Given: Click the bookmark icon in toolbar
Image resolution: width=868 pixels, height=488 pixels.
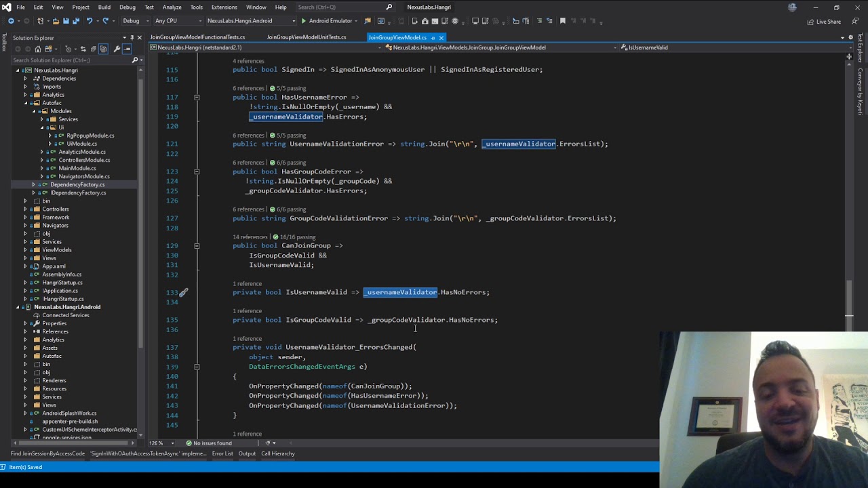Looking at the screenshot, I should point(562,21).
